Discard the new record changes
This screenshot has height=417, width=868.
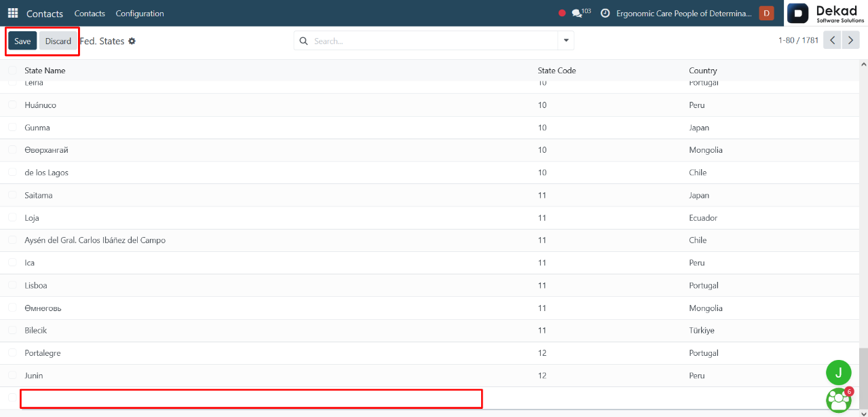coord(58,41)
